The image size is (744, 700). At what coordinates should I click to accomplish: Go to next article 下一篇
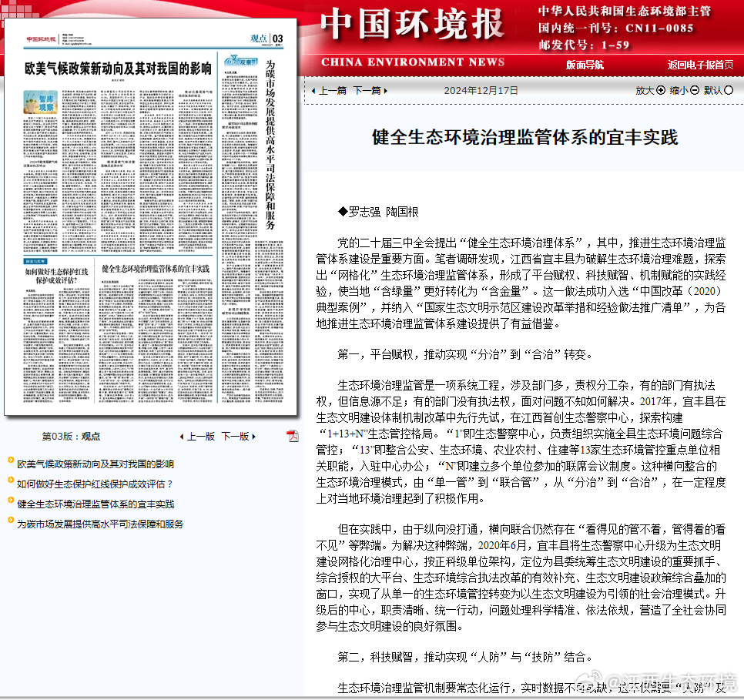tap(367, 90)
